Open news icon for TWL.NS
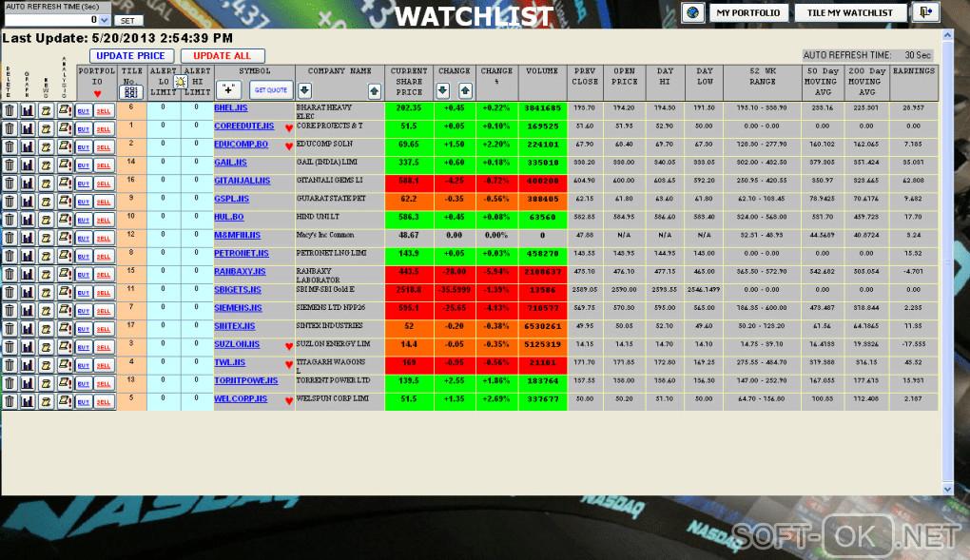 [x=46, y=365]
